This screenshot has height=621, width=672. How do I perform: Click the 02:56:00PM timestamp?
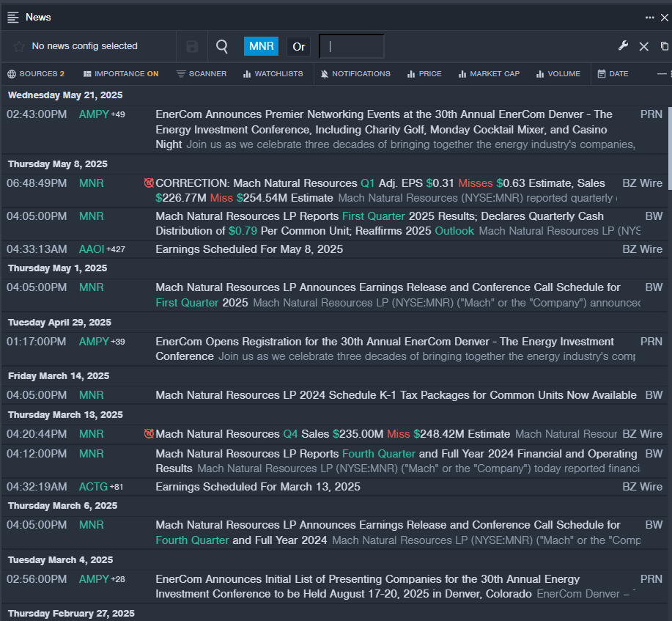pos(37,579)
